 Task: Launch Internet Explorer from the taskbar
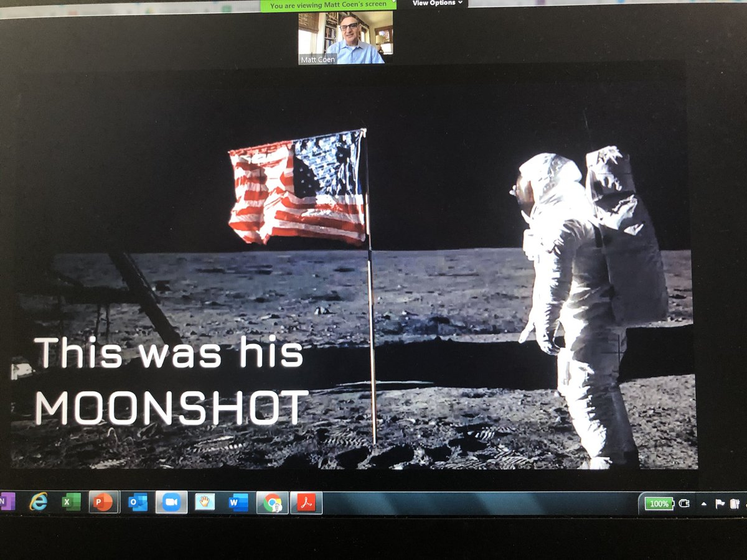[x=39, y=502]
